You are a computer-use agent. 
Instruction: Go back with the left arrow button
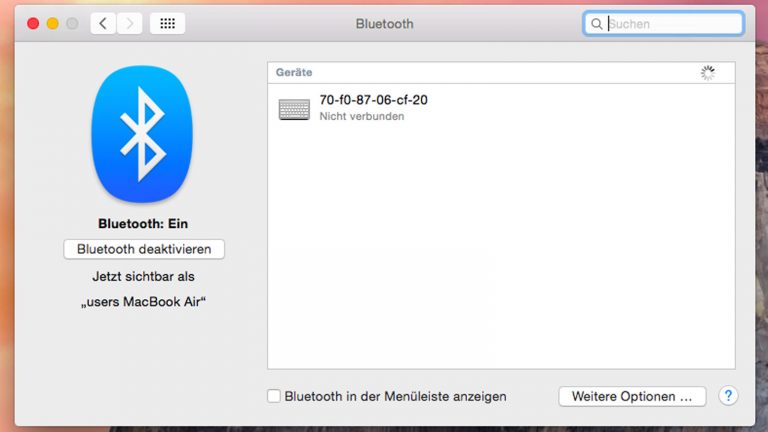pos(103,23)
